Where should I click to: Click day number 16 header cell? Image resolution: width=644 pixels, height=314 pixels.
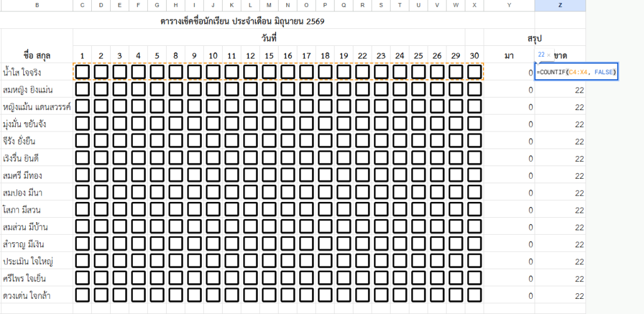287,55
